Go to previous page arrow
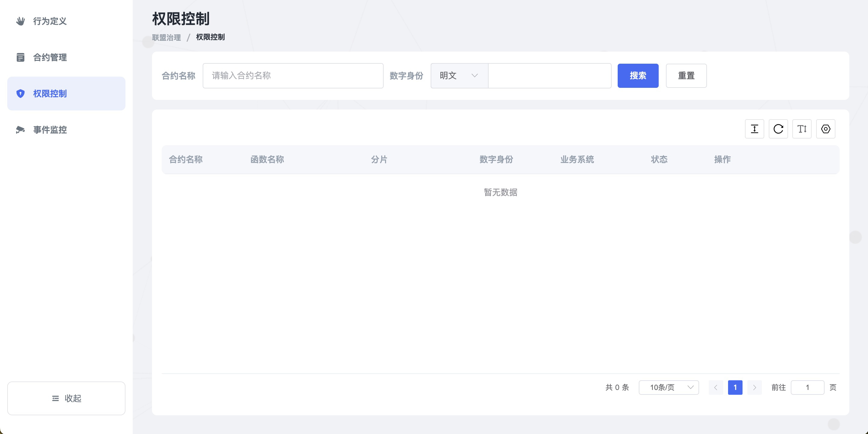This screenshot has width=868, height=434. (716, 388)
